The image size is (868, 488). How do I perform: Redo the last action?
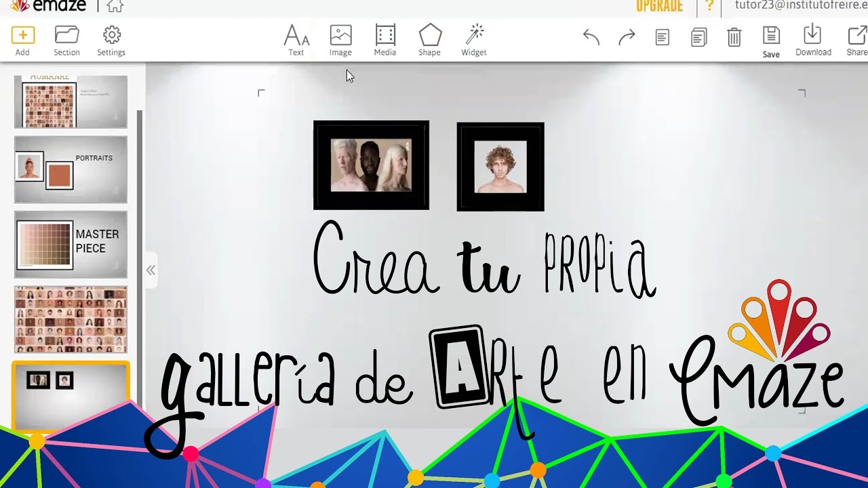(x=627, y=37)
